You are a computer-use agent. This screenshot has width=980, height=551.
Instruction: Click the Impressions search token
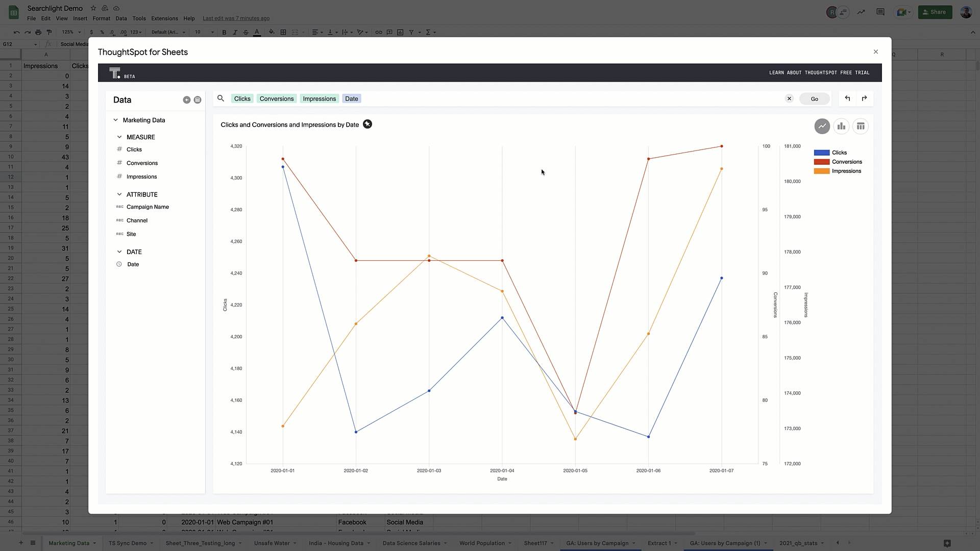click(319, 98)
